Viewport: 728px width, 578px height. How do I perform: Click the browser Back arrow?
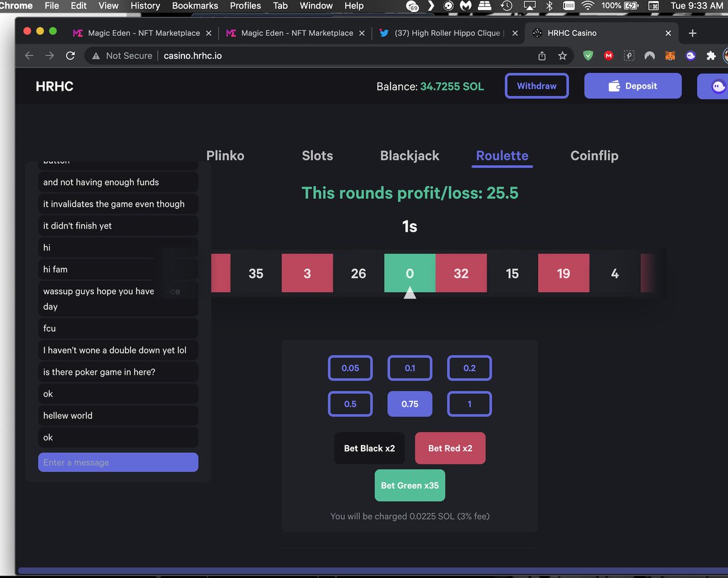click(x=29, y=55)
